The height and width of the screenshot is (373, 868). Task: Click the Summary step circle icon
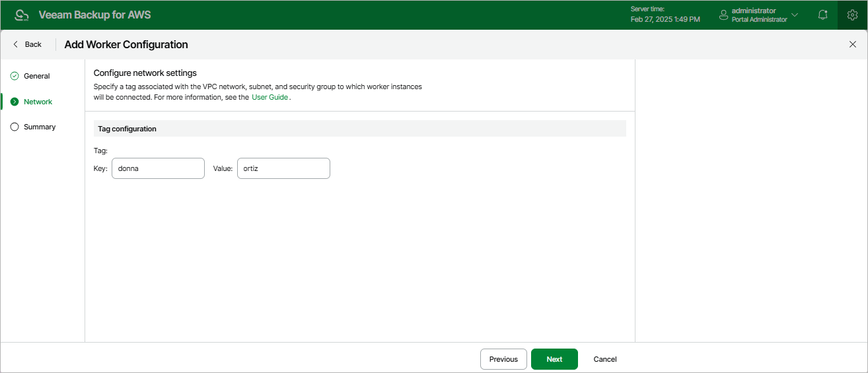(x=15, y=127)
